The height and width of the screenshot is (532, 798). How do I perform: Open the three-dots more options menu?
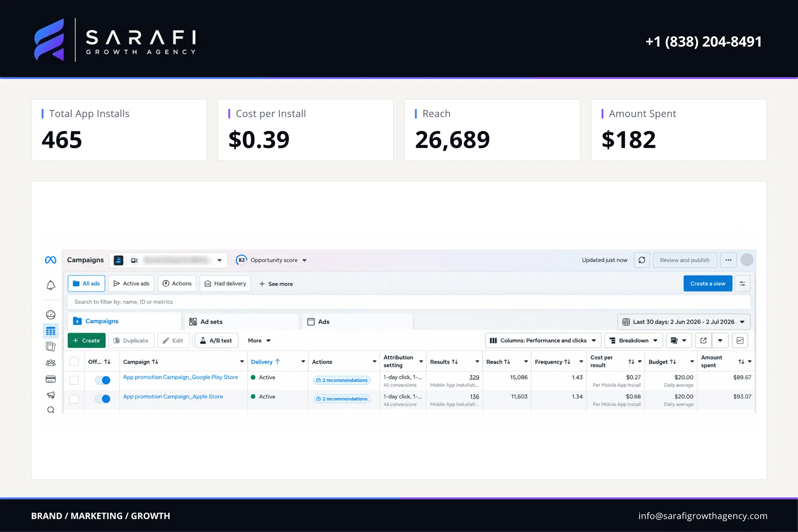728,260
